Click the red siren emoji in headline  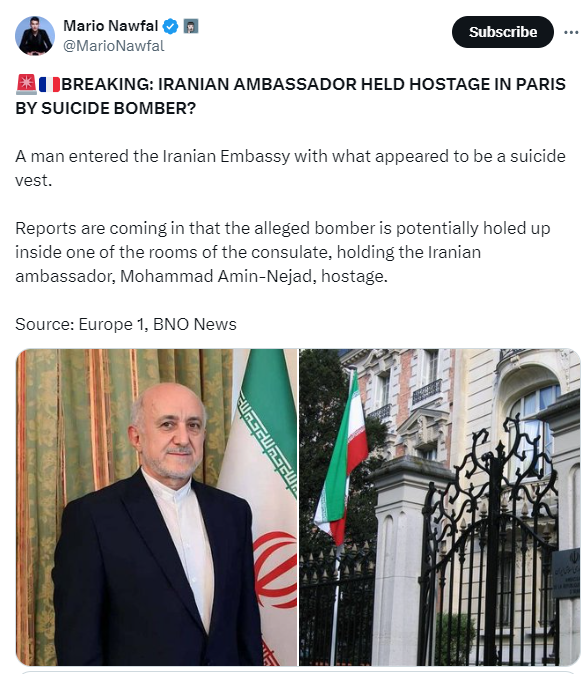point(26,84)
